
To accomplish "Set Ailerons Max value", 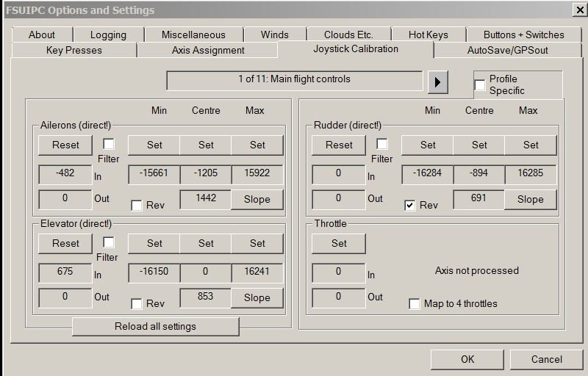I will tap(257, 145).
